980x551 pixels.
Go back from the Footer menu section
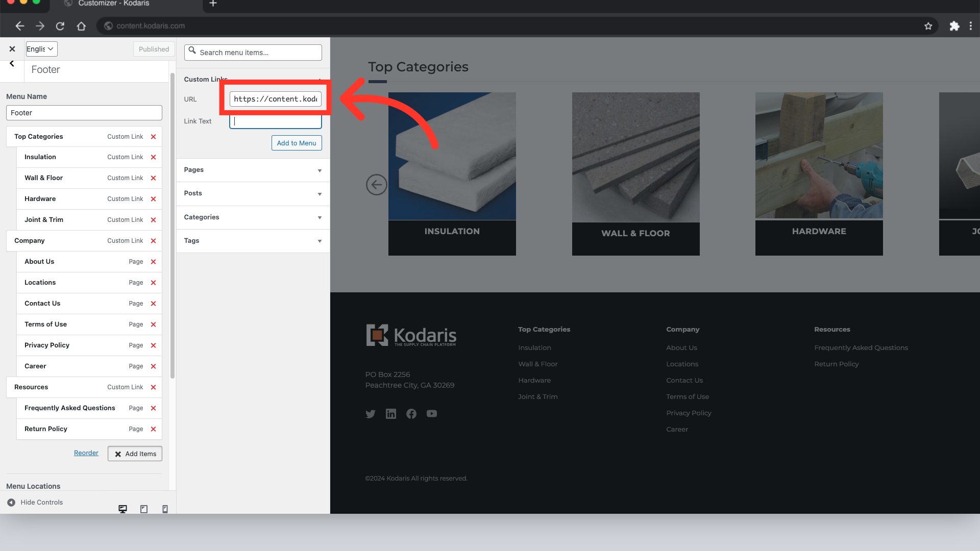12,64
